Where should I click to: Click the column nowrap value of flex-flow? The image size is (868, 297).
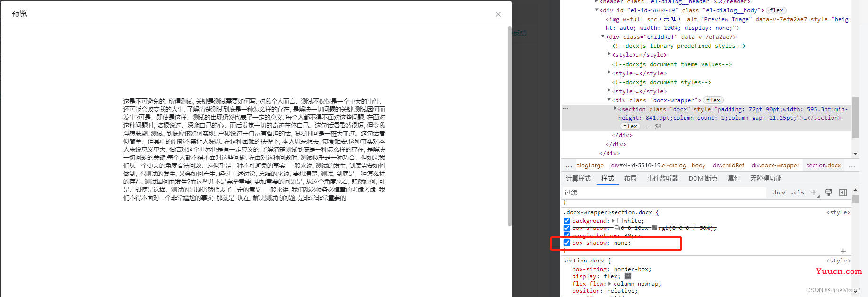[x=636, y=284]
